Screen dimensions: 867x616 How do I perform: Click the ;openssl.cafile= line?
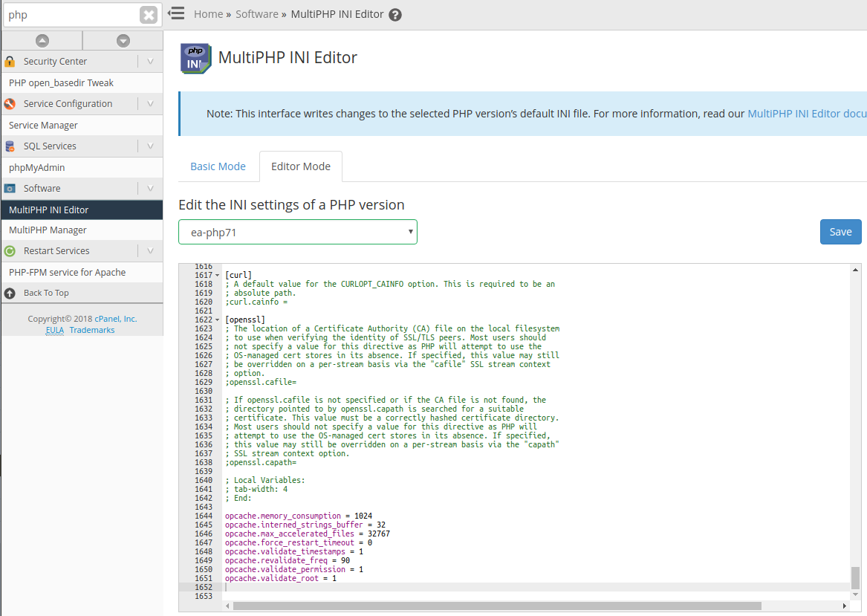(261, 382)
